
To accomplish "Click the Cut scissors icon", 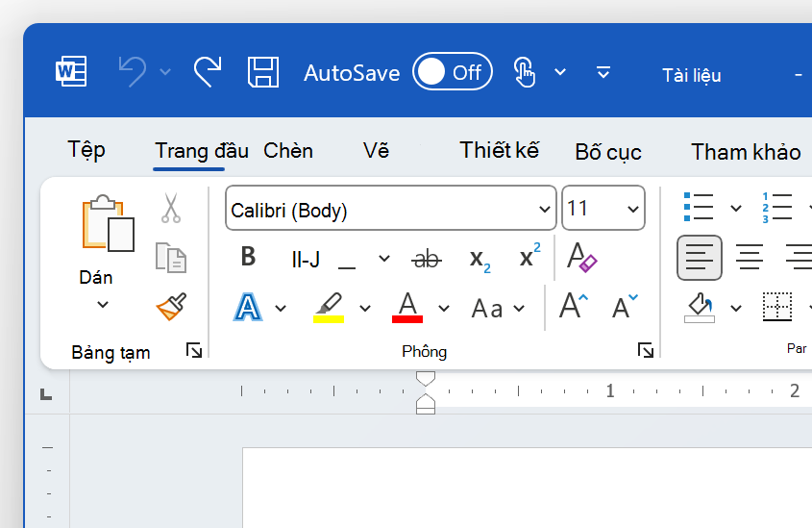I will pos(171,208).
